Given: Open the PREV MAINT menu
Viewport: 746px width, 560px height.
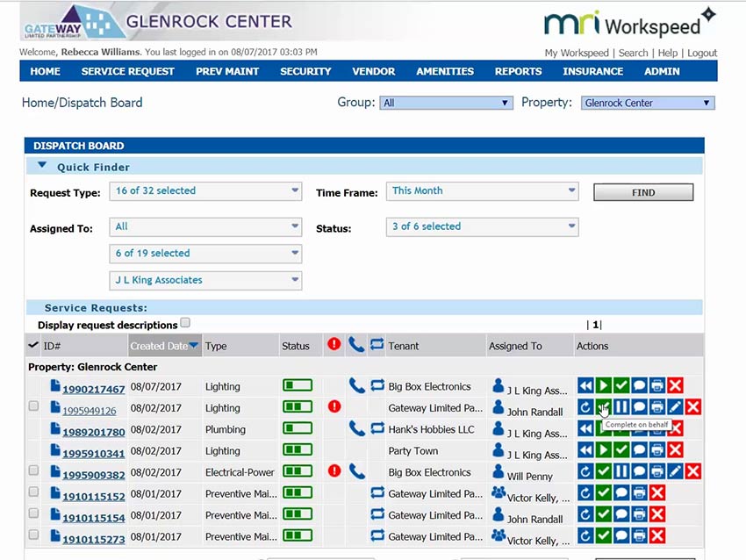Looking at the screenshot, I should point(227,71).
